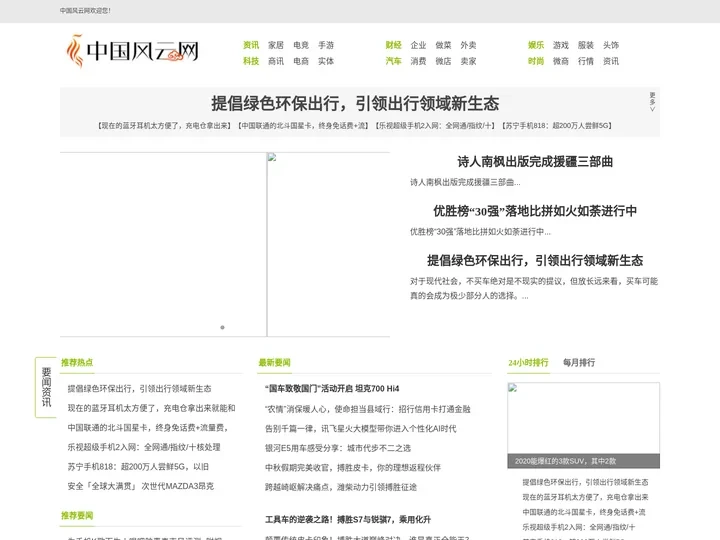Image resolution: width=720 pixels, height=540 pixels.
Task: Open ranking item 中国联通的北斗国星卡，终身免话费+流
Action: [x=584, y=512]
